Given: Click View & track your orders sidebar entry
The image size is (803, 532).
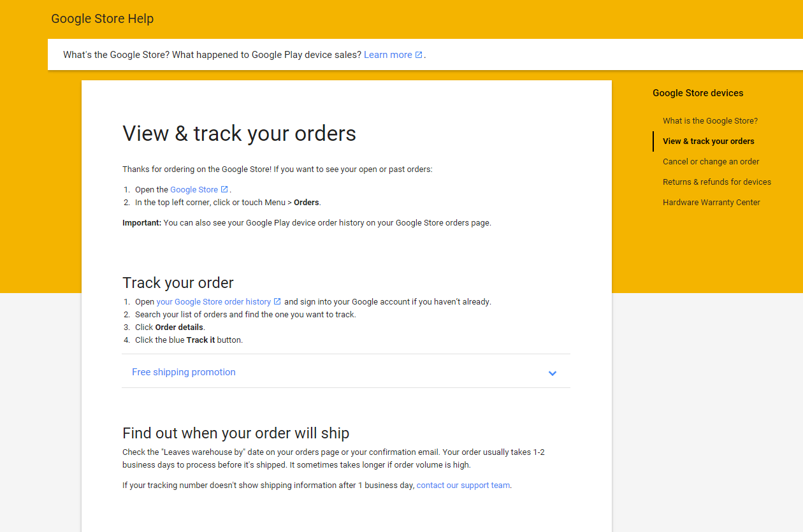Looking at the screenshot, I should (x=708, y=141).
